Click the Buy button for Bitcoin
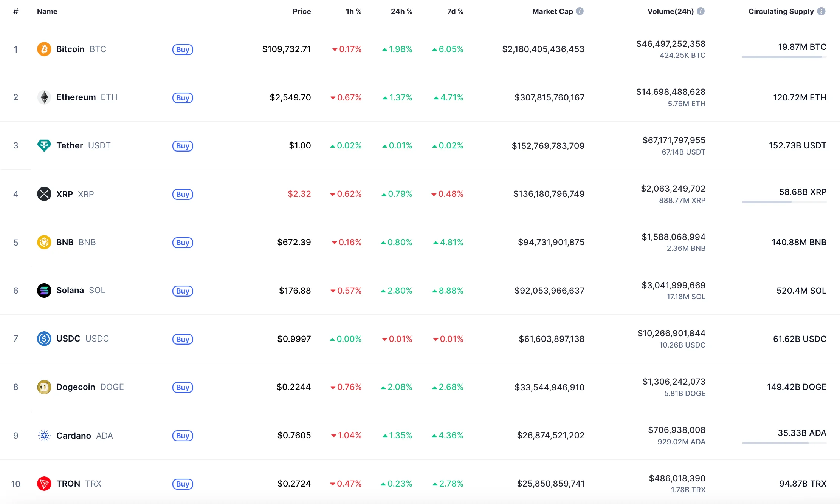This screenshot has height=504, width=840. tap(183, 49)
